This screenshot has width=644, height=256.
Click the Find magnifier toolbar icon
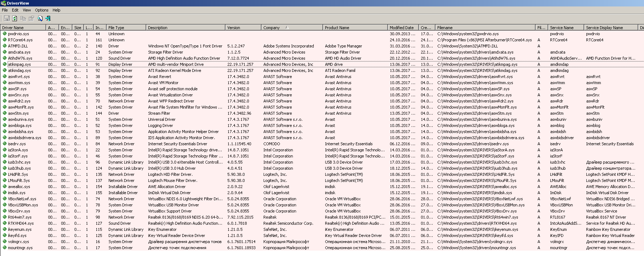[40, 18]
